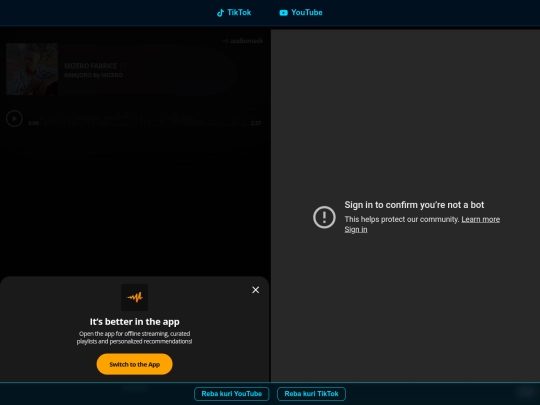Click the Audiomack app logo in the popup
540x405 pixels.
[x=135, y=297]
